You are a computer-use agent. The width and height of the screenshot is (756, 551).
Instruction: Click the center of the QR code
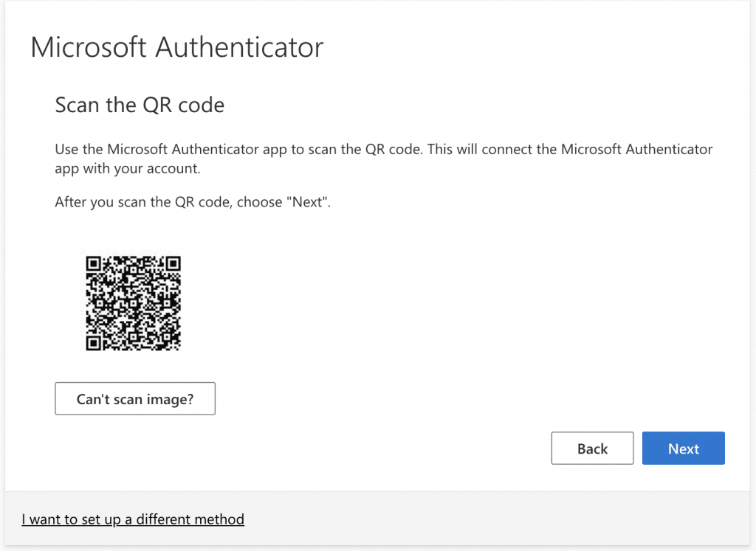pyautogui.click(x=134, y=302)
